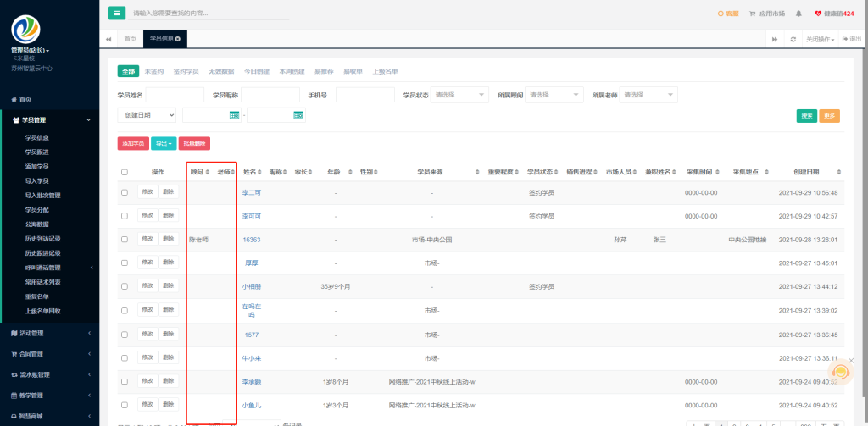Tick the checkbox for 小相册 row

[x=125, y=286]
